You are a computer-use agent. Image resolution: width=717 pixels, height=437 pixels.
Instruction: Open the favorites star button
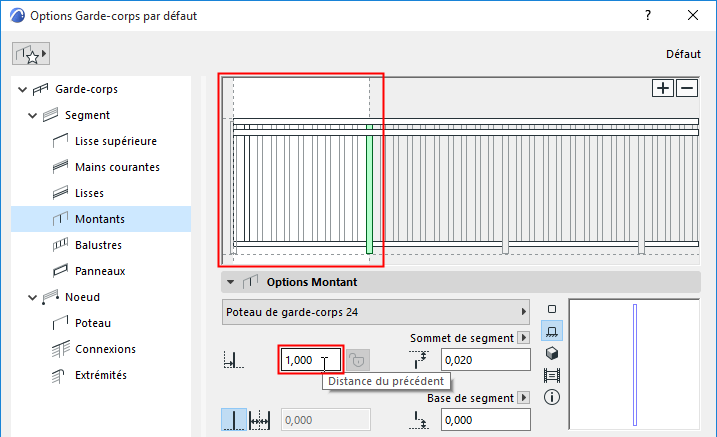(x=31, y=54)
